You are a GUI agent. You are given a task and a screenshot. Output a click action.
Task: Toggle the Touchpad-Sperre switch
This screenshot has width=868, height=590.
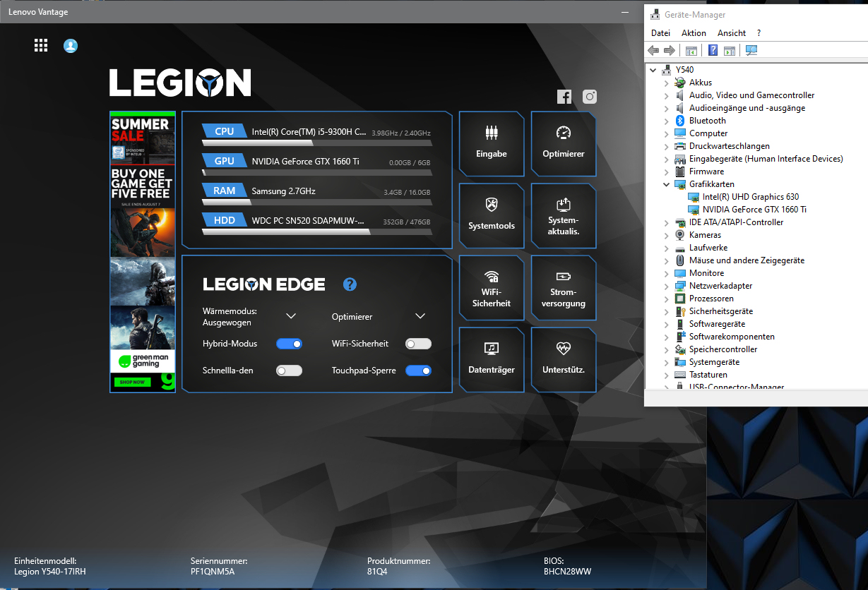418,371
